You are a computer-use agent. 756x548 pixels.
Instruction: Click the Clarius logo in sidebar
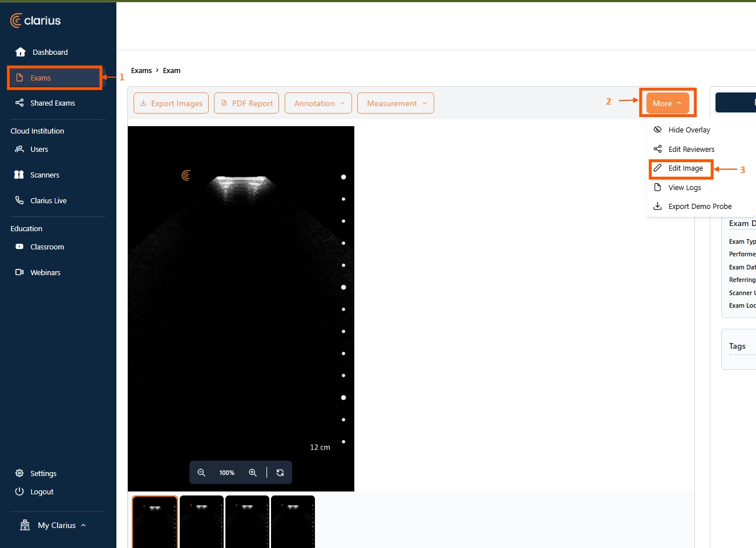(35, 21)
